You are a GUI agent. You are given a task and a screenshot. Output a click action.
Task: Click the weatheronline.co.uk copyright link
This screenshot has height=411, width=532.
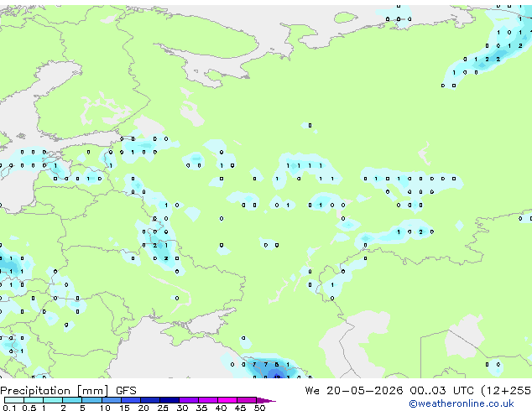pos(462,403)
